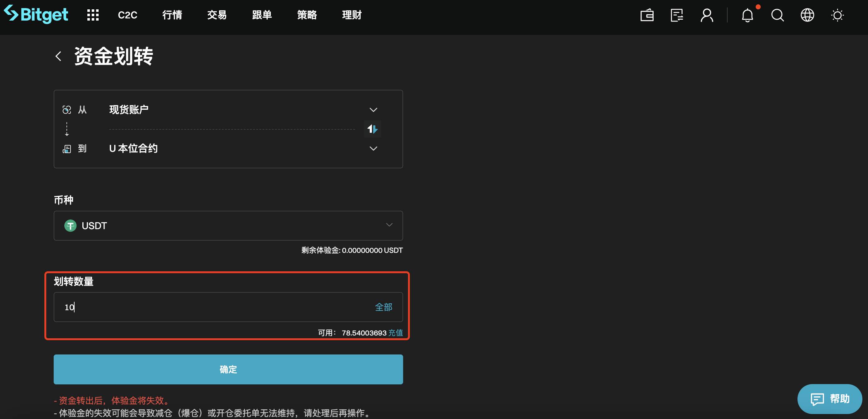Click the 确定 confirm button
868x419 pixels.
coord(228,369)
